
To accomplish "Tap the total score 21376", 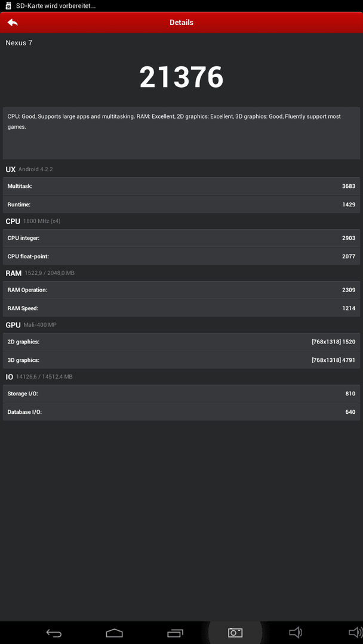I will 181,77.
